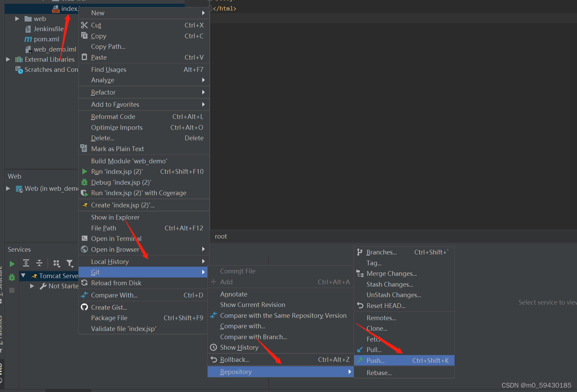Click the Services run green play icon
This screenshot has width=577, height=392.
(12, 264)
